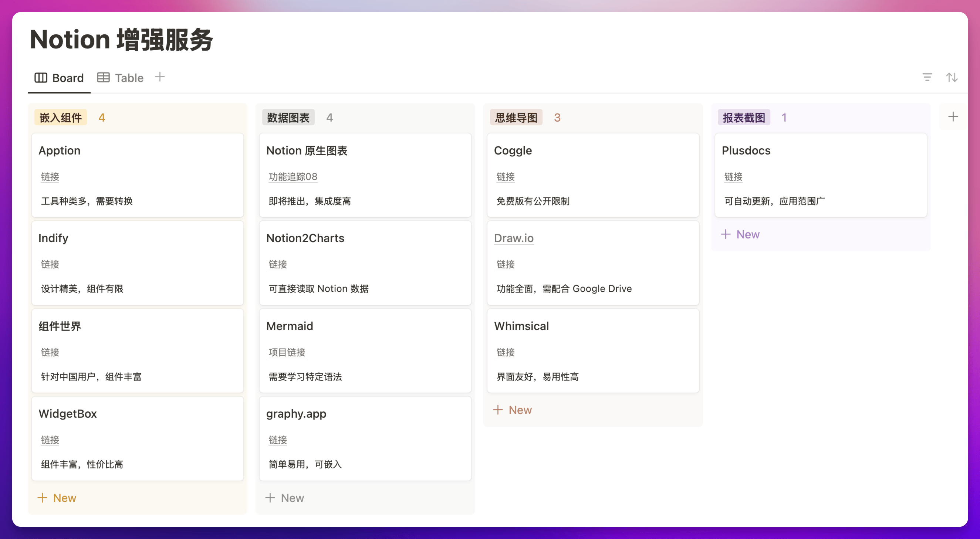Image resolution: width=980 pixels, height=539 pixels.
Task: Switch to the Board view tab
Action: [x=59, y=78]
